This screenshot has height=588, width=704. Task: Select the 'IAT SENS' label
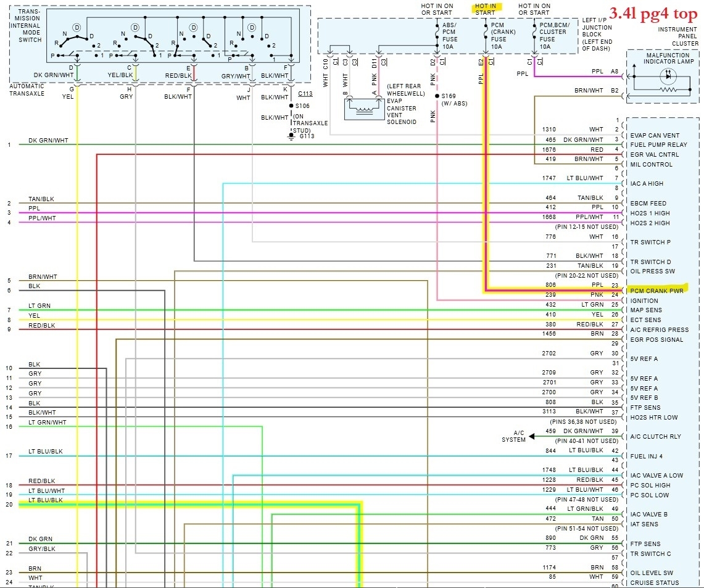644,524
